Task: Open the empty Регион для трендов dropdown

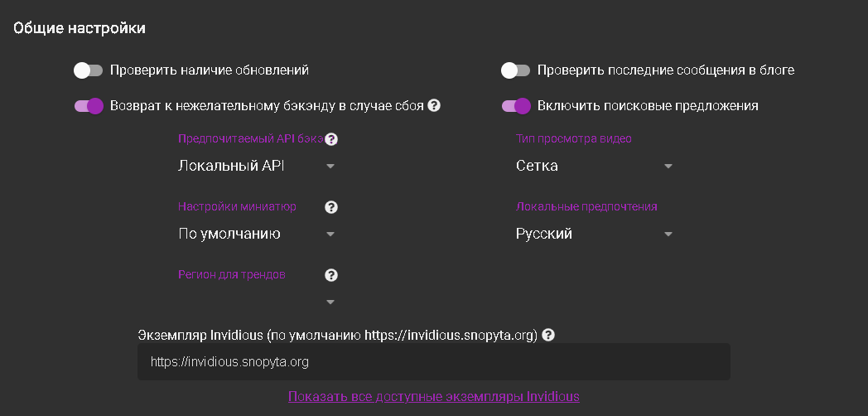Action: click(256, 301)
